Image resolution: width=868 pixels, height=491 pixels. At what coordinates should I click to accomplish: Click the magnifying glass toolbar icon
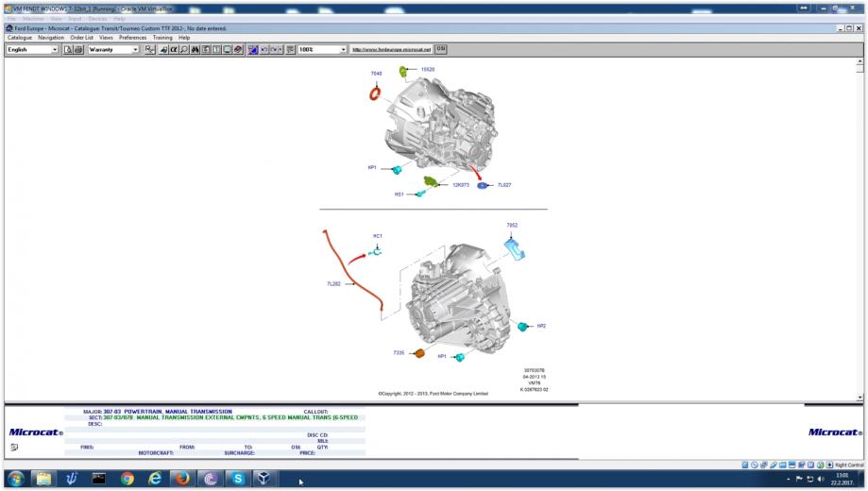pos(184,49)
